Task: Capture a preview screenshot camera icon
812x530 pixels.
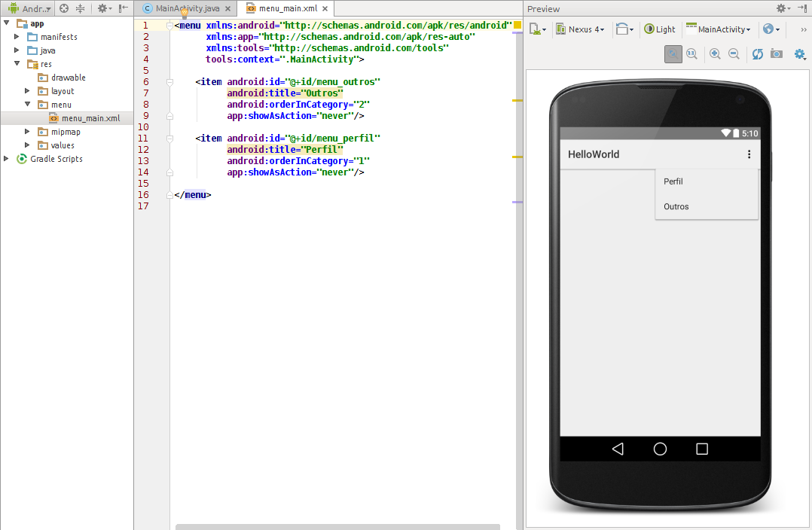Action: tap(777, 54)
